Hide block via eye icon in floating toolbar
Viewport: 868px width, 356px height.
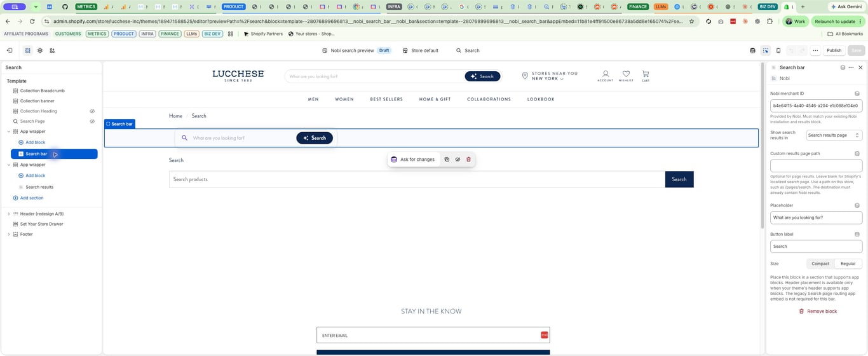point(458,160)
